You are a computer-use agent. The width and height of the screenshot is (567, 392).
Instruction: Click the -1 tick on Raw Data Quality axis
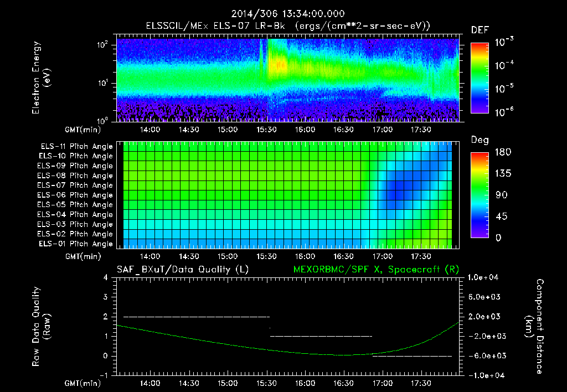[x=104, y=375]
